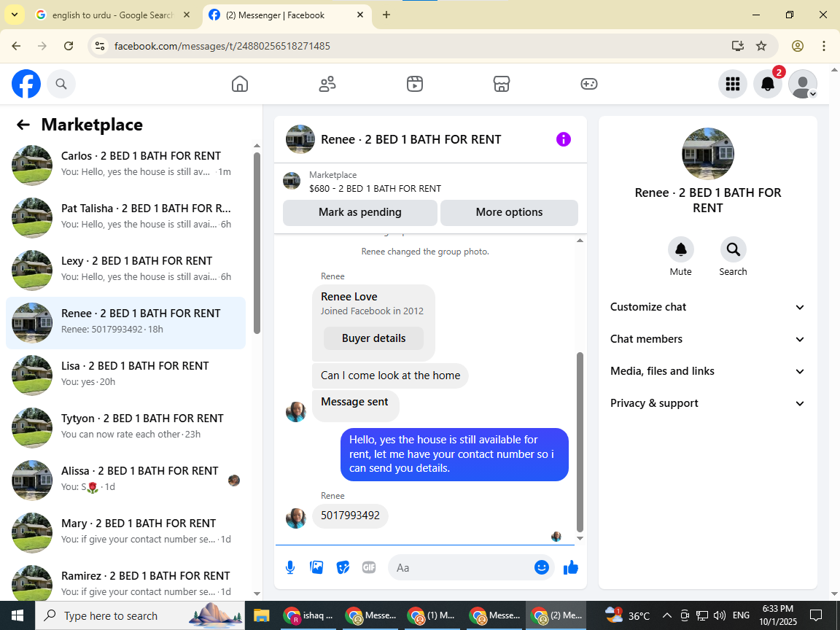The width and height of the screenshot is (840, 630).
Task: Open the Facebook menu grid icon
Action: pos(732,84)
